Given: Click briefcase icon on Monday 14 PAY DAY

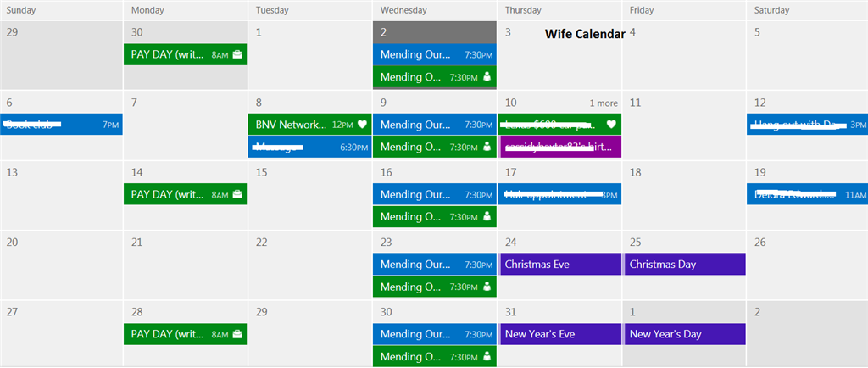Looking at the screenshot, I should (x=237, y=194).
